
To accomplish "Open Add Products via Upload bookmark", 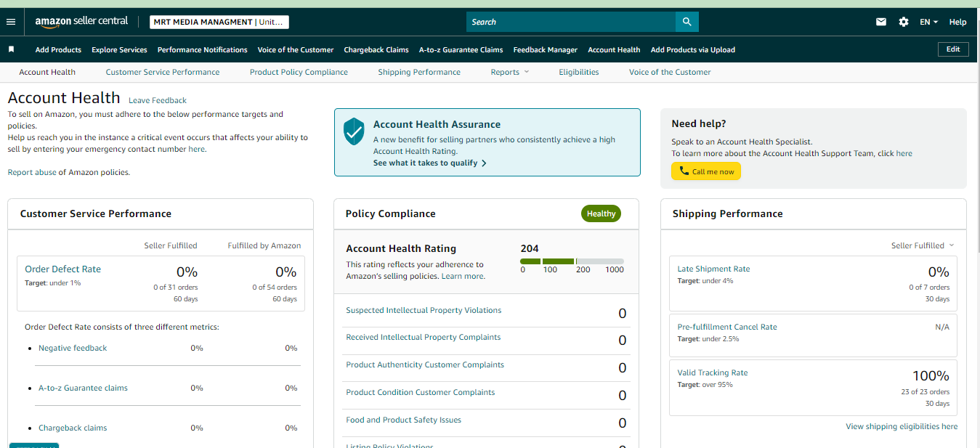I will tap(692, 49).
